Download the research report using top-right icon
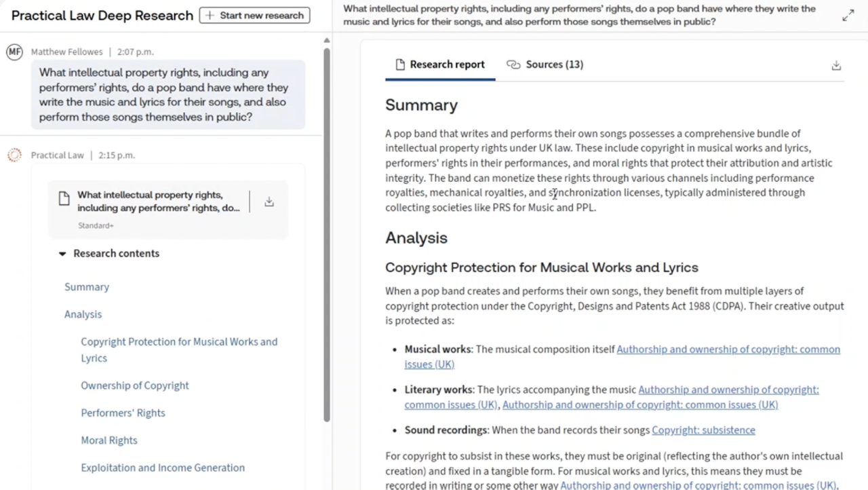The height and width of the screenshot is (490, 868). pos(836,65)
